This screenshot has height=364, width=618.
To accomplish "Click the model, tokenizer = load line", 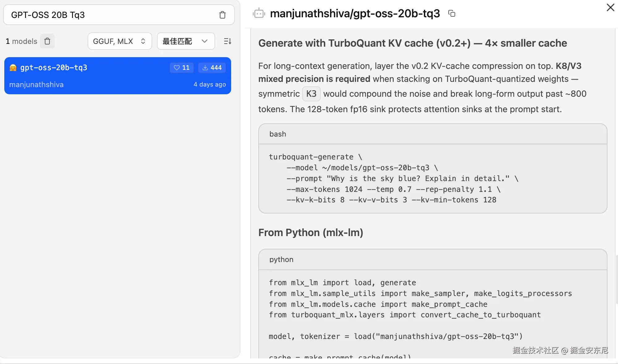I will pos(396,336).
